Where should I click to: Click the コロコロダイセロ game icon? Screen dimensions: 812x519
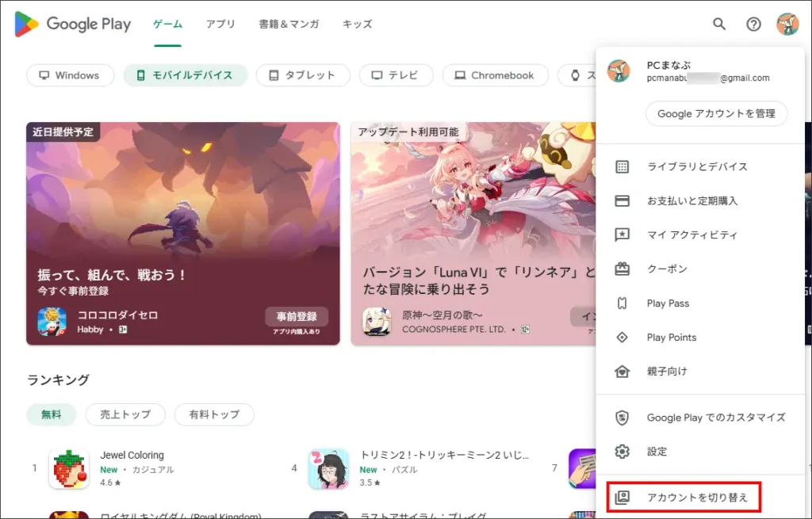52,322
